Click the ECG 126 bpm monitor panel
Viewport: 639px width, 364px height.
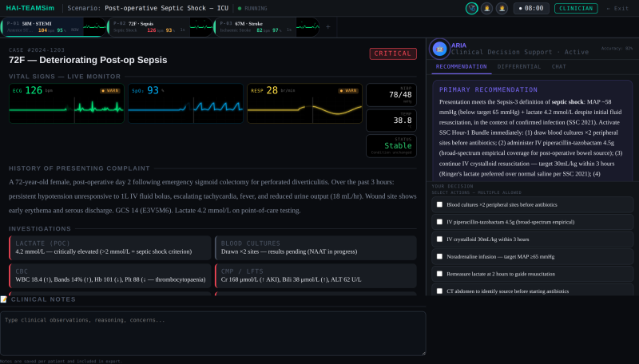(66, 104)
